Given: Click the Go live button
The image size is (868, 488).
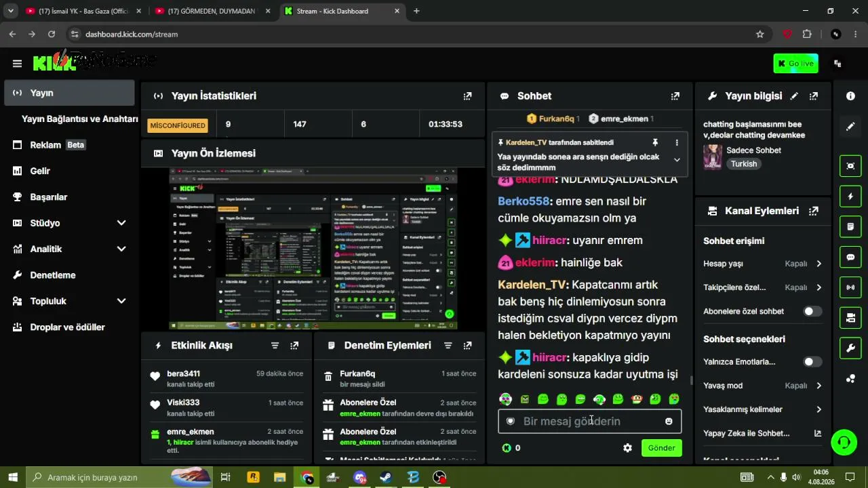Looking at the screenshot, I should pyautogui.click(x=795, y=64).
